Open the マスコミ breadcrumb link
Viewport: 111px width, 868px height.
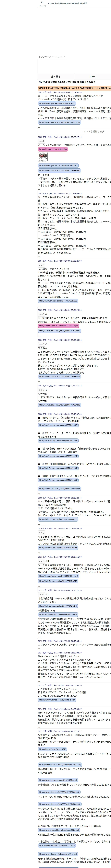pyautogui.click(x=59, y=57)
